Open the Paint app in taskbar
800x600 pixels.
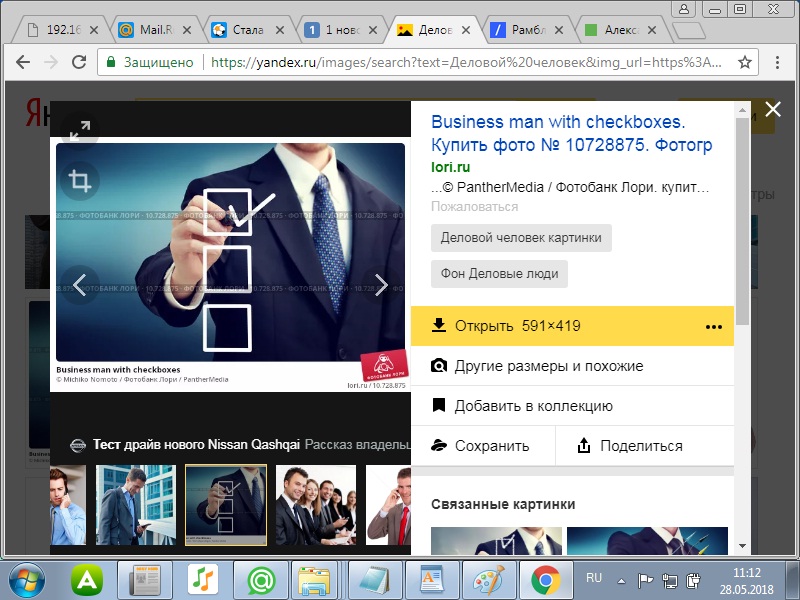pos(488,580)
